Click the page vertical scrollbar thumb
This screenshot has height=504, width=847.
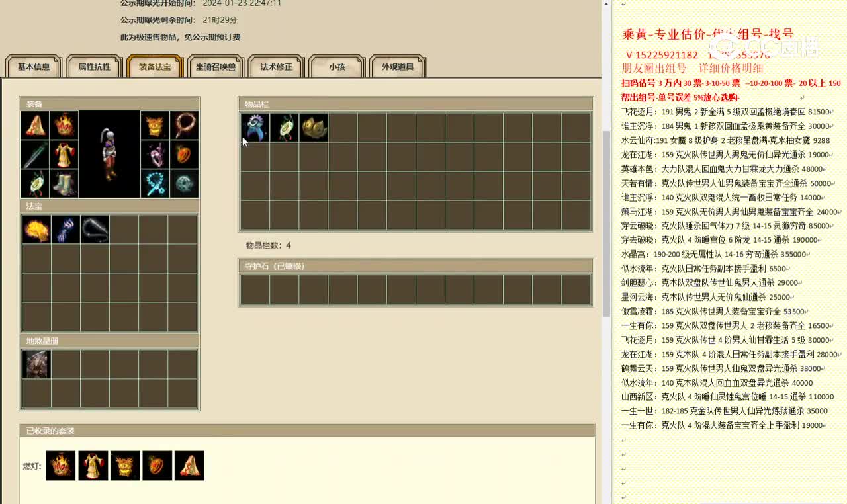point(607,223)
